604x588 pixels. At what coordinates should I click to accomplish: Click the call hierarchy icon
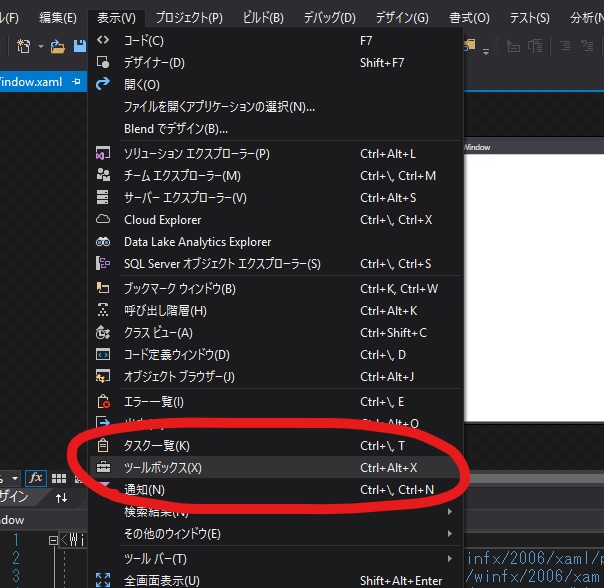(103, 310)
